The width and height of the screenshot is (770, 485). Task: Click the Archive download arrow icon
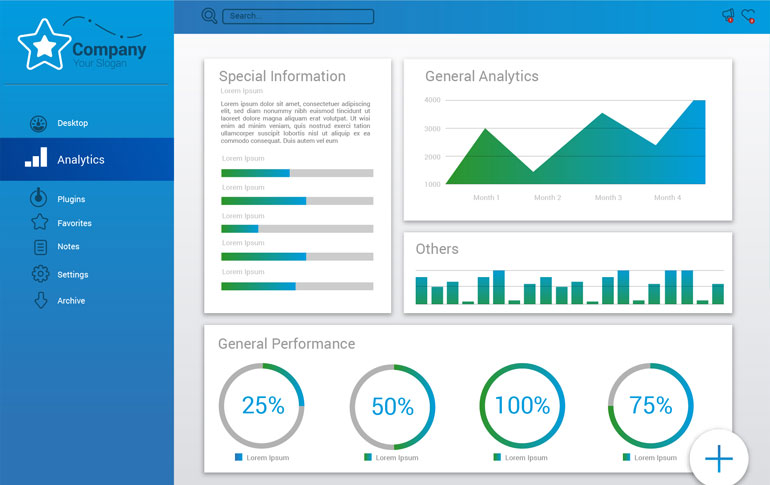tap(40, 300)
